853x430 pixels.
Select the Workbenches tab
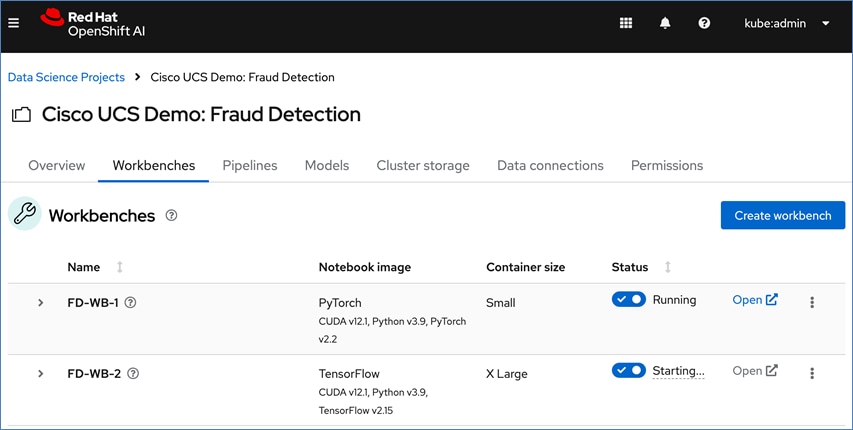point(153,165)
